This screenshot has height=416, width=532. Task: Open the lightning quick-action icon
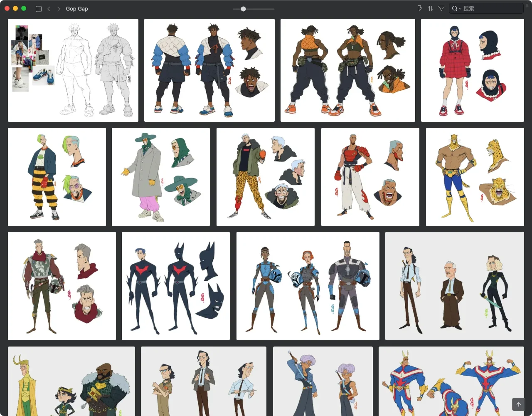click(419, 8)
